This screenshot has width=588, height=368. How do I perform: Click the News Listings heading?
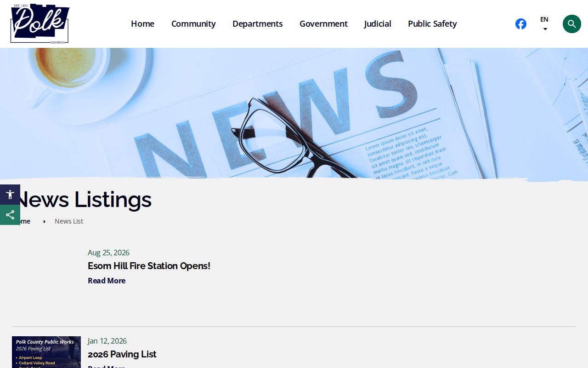[83, 200]
